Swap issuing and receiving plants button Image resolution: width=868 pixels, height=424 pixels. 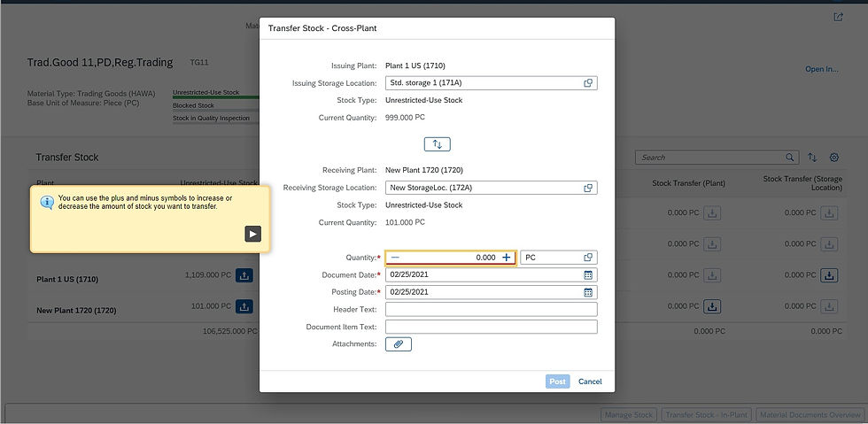point(437,144)
